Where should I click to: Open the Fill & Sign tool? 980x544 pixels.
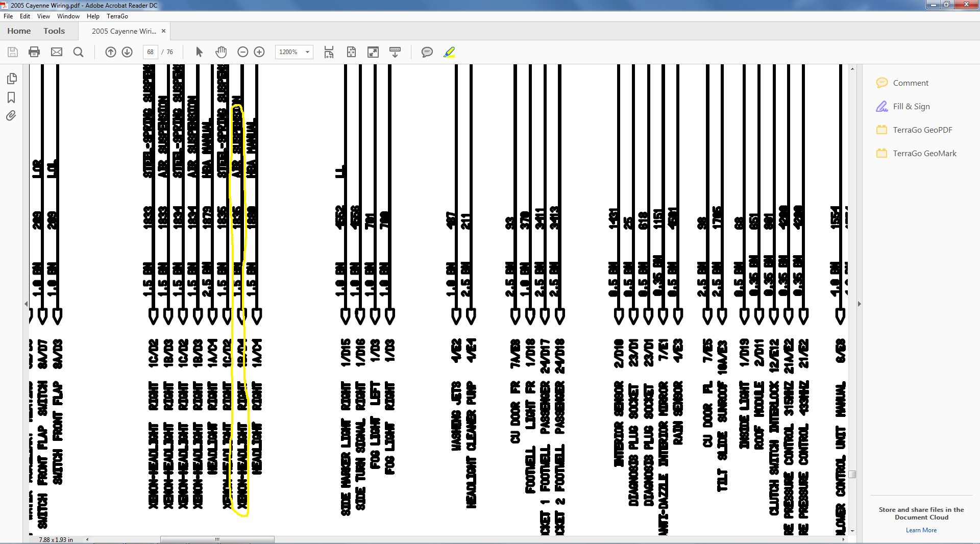pos(912,106)
